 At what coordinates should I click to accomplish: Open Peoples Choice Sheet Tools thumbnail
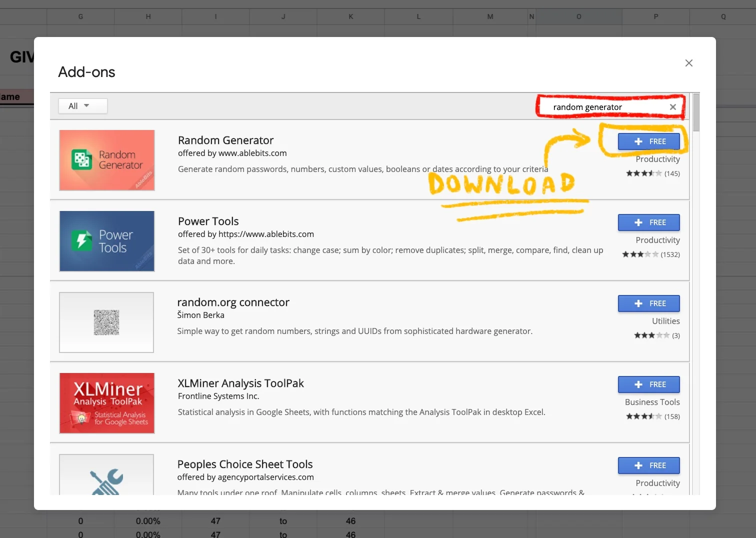pyautogui.click(x=106, y=475)
